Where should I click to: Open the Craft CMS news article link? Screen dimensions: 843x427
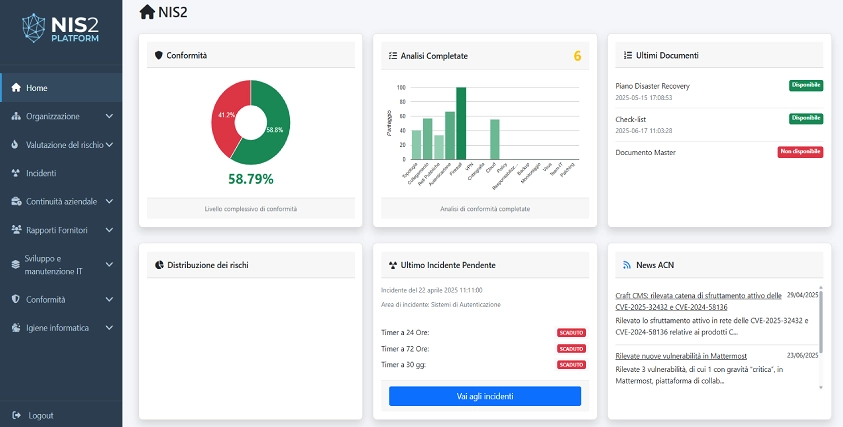pos(697,302)
